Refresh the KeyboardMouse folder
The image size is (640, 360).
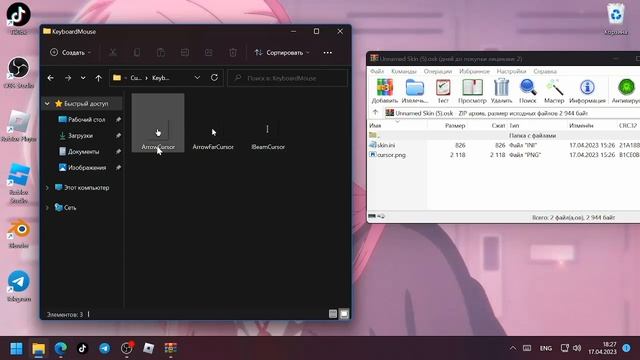point(214,78)
